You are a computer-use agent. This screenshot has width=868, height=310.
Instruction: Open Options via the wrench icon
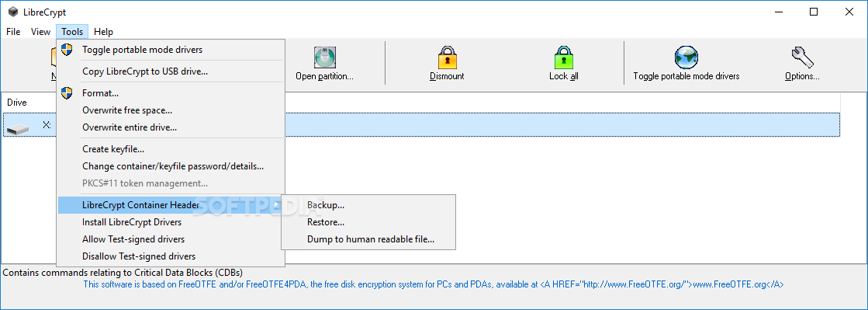[x=802, y=57]
